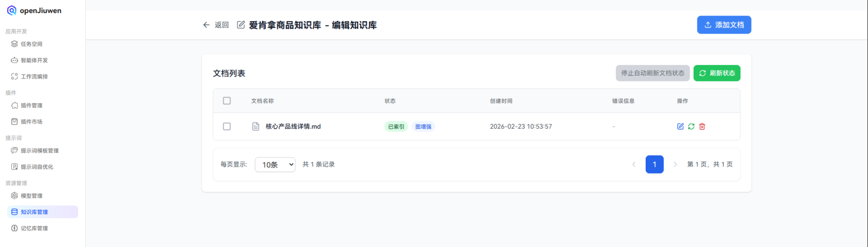Click refresh icon inside 刷新状态 button
Image resolution: width=868 pixels, height=247 pixels.
point(703,73)
